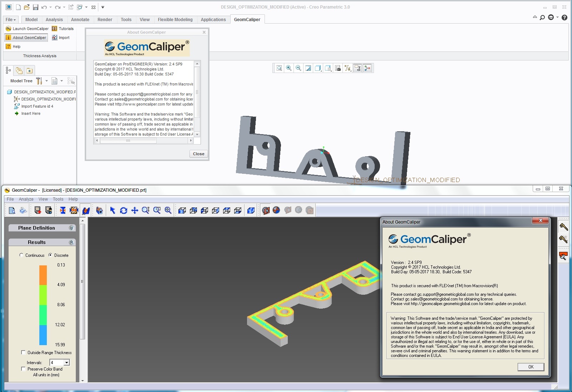The width and height of the screenshot is (572, 392).
Task: Customize the quick access toolbar dropdown
Action: click(x=103, y=7)
